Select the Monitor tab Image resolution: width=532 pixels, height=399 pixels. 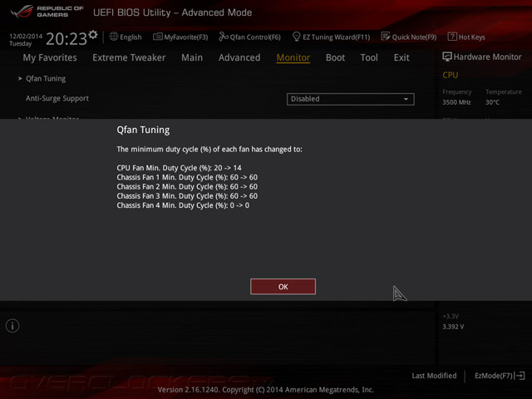[x=293, y=57]
